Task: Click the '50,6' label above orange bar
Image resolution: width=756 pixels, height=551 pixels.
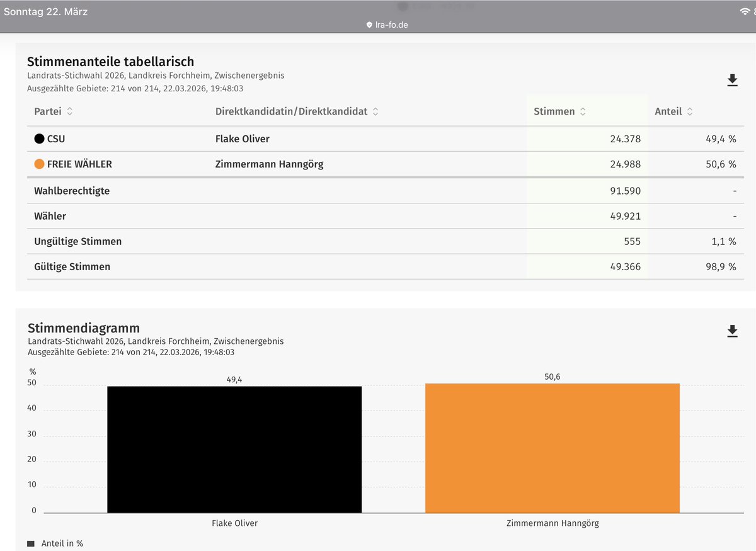Action: tap(553, 377)
